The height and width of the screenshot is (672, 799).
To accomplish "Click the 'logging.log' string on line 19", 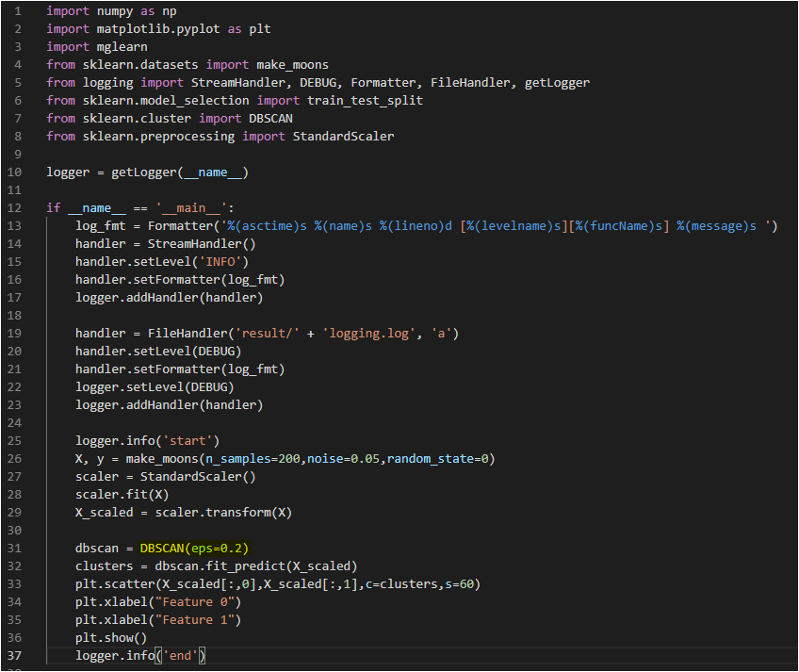I will [368, 334].
